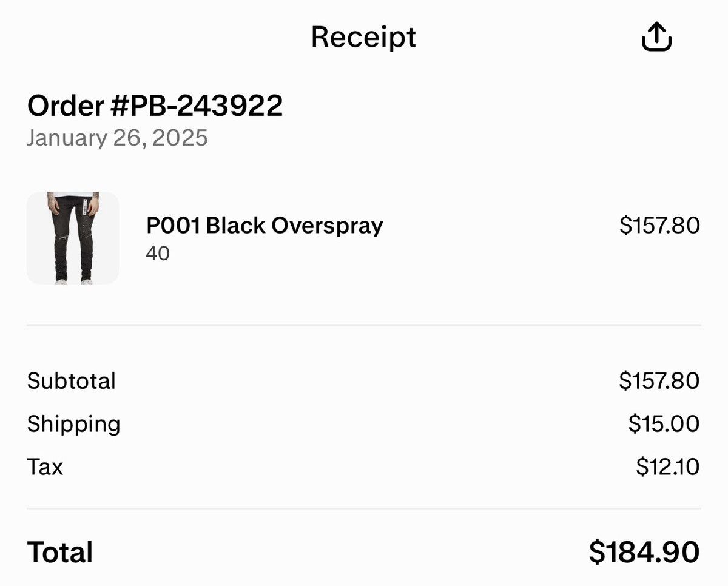Tap the $184.90 total amount
The width and height of the screenshot is (728, 586).
(644, 553)
